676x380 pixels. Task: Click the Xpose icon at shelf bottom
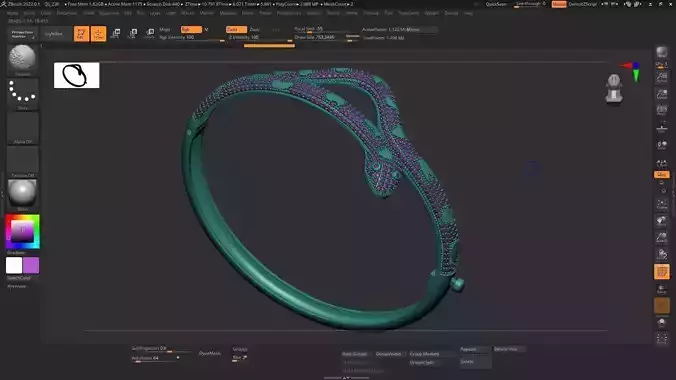661,339
